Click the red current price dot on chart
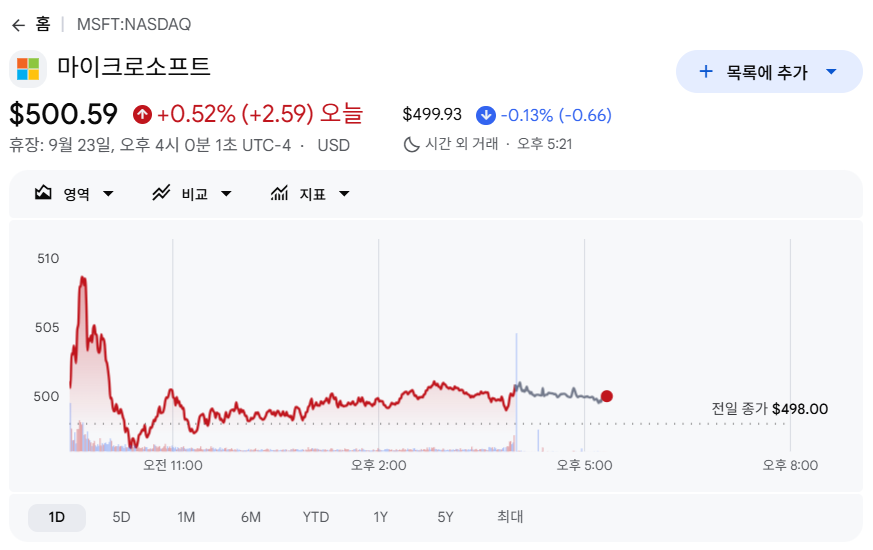 (x=607, y=396)
